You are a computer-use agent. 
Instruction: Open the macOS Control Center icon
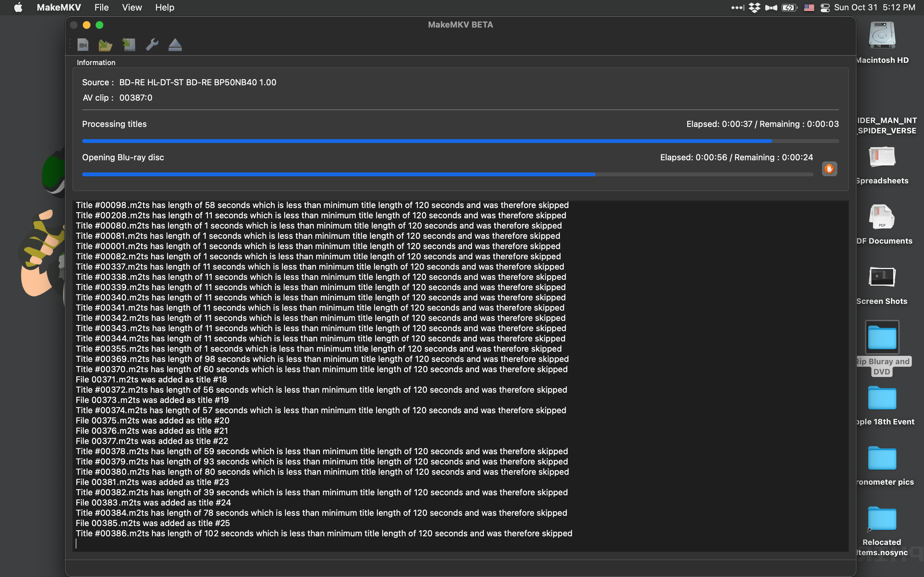(825, 8)
